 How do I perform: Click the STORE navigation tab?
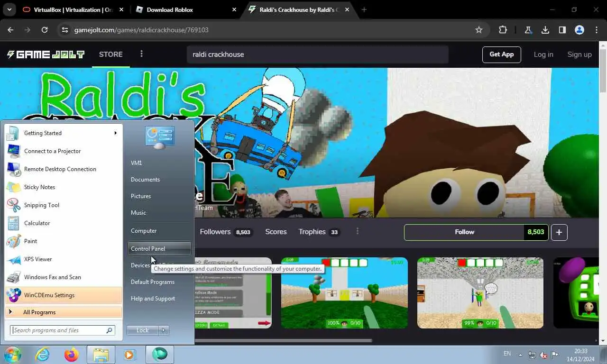[x=111, y=55]
